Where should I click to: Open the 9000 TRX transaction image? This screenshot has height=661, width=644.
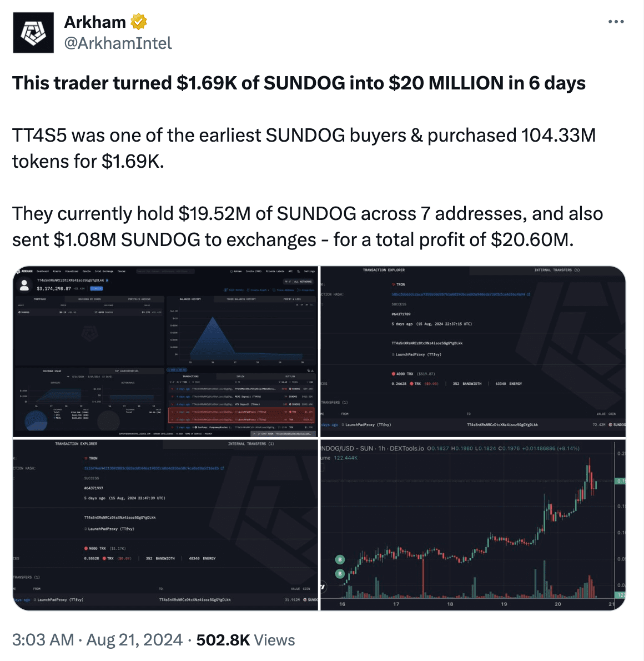165,524
